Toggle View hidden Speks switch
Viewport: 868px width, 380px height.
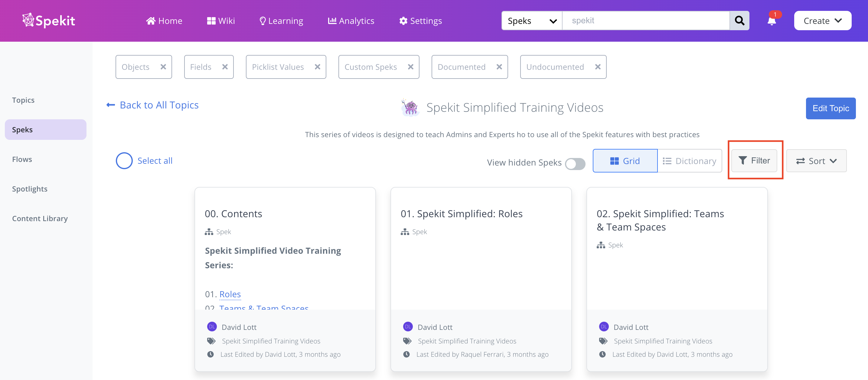[575, 164]
